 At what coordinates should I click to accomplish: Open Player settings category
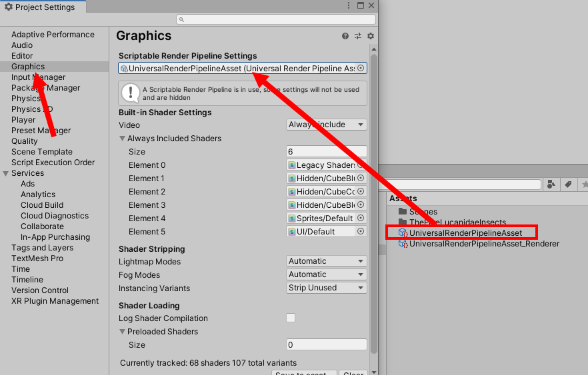pyautogui.click(x=23, y=120)
